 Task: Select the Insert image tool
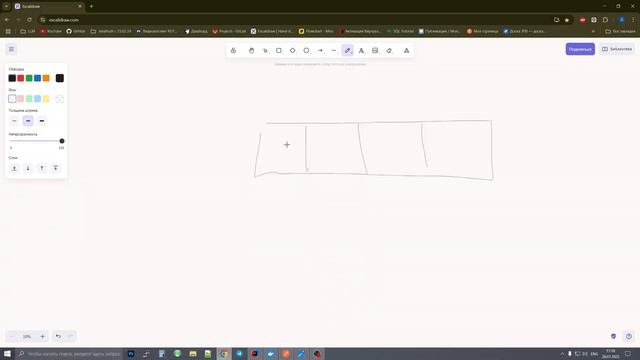coord(375,51)
